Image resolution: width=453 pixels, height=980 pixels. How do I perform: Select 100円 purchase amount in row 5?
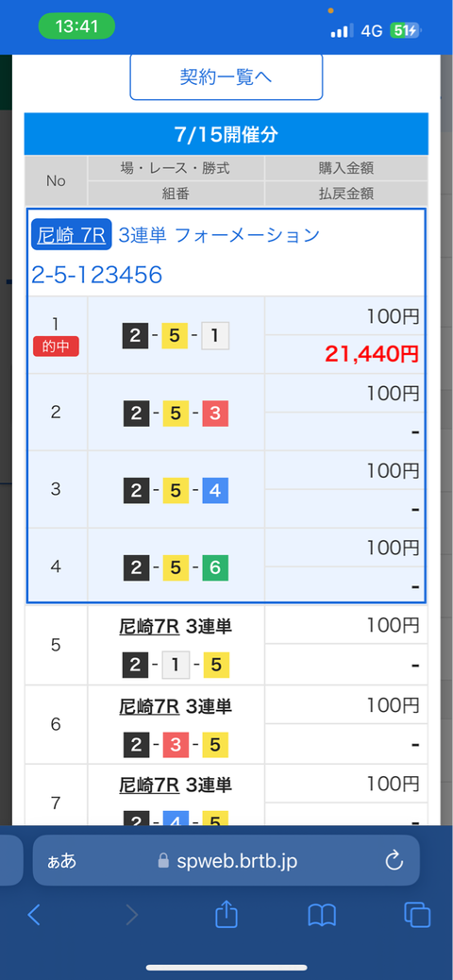393,625
